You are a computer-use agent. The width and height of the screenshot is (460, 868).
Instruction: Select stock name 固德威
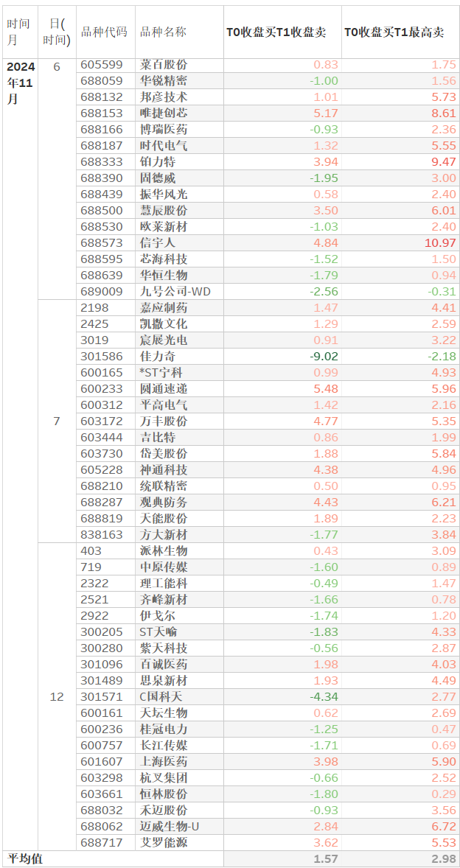point(158,179)
